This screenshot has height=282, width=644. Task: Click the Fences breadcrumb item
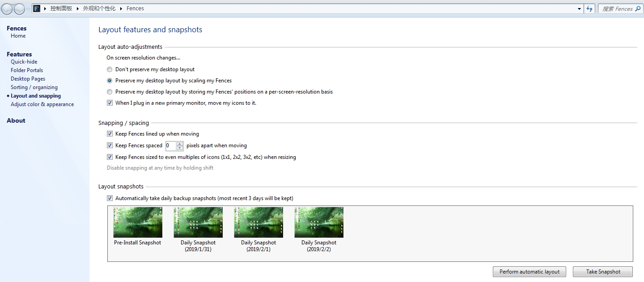pos(136,9)
